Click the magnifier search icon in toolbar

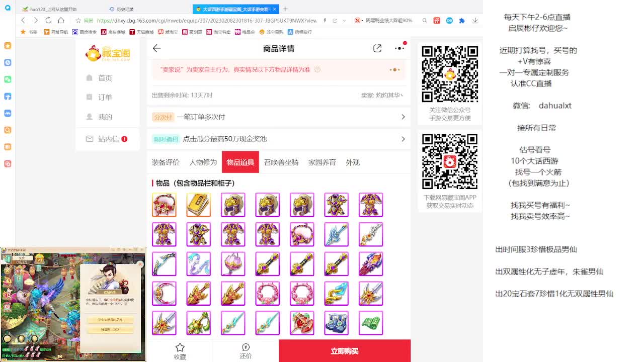click(x=425, y=21)
